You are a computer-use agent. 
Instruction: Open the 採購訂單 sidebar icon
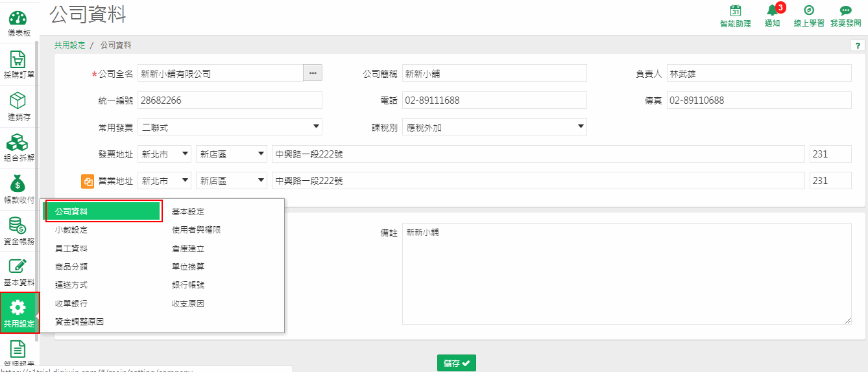(x=18, y=61)
